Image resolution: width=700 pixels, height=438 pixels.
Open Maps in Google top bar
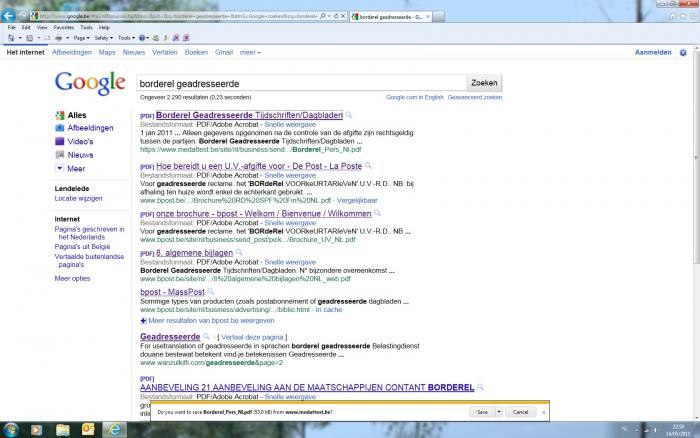coord(107,52)
